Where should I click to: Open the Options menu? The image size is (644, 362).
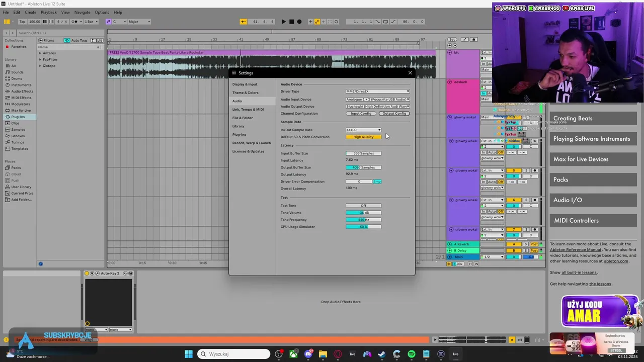coord(102,12)
